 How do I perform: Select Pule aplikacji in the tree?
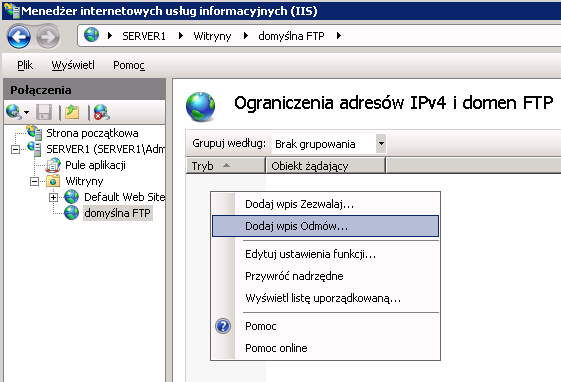(x=95, y=165)
